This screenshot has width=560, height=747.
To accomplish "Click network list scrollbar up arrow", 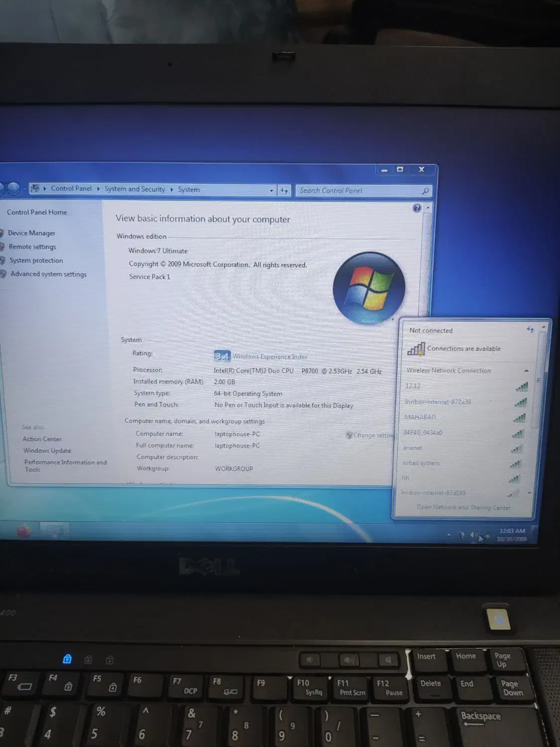I will point(544,327).
